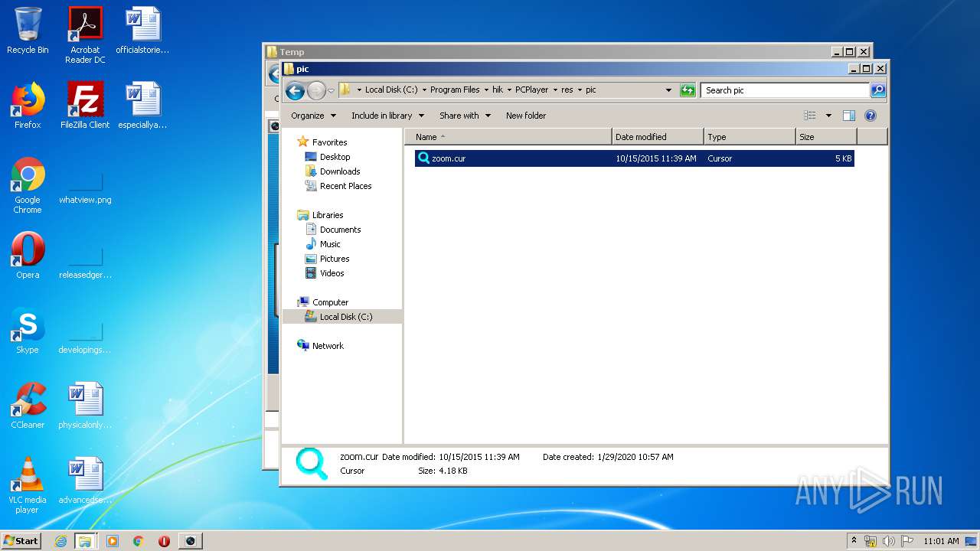Click Local Disk (C:) in address breadcrumb

(391, 90)
